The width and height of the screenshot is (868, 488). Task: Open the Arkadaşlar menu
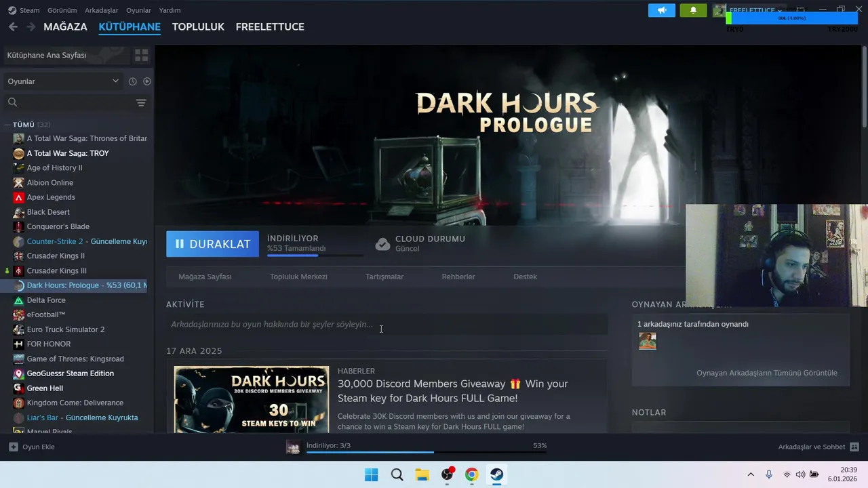101,10
